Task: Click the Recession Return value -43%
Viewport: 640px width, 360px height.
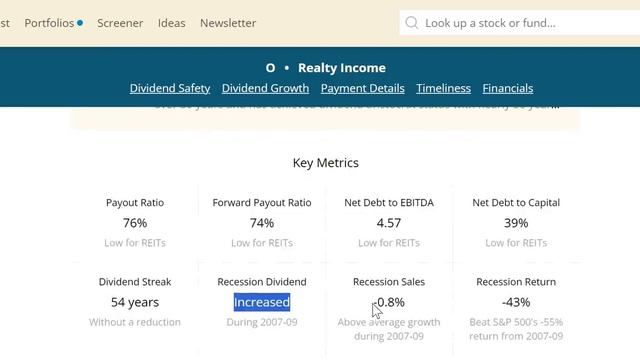Action: 516,302
